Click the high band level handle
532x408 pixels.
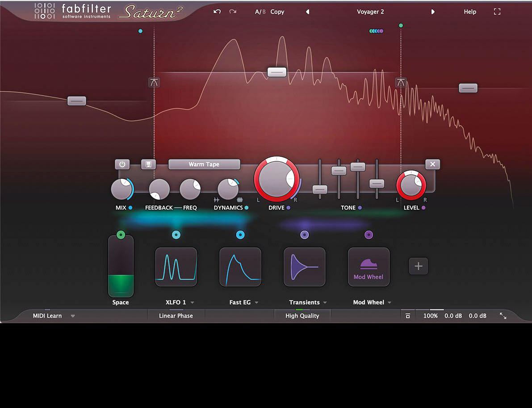pos(468,88)
